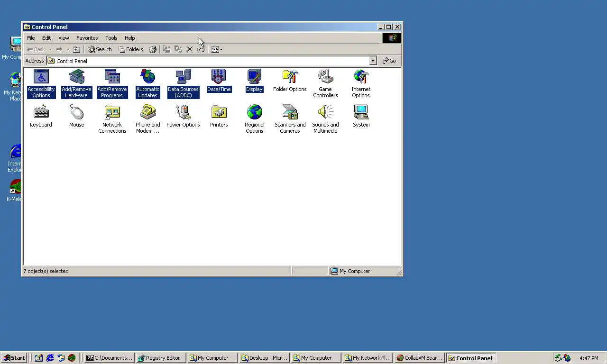Select Regional Options icon
Image resolution: width=607 pixels, height=364 pixels.
point(254,119)
